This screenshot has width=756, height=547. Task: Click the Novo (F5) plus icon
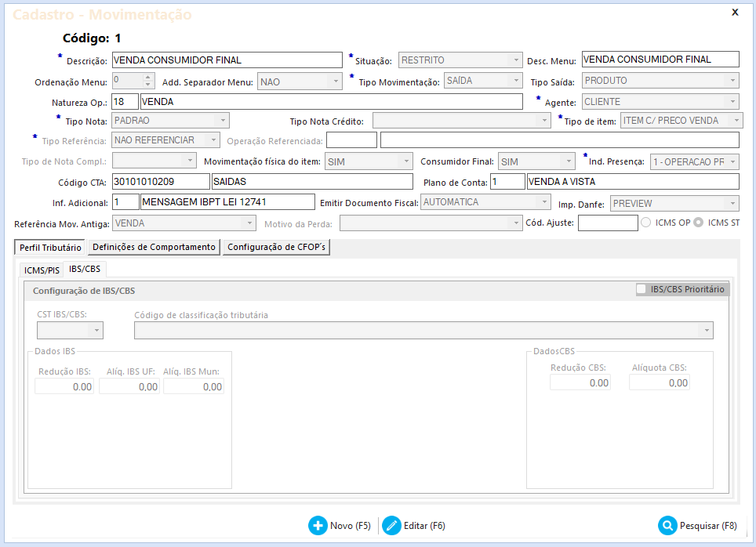pos(318,526)
